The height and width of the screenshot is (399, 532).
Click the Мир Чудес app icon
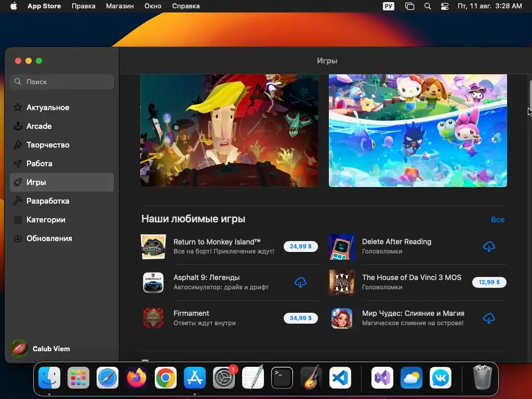[342, 318]
